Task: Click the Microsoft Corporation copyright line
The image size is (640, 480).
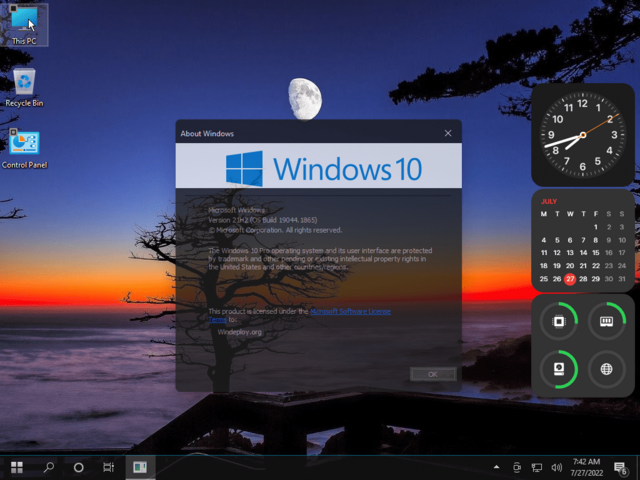Action: 275,230
